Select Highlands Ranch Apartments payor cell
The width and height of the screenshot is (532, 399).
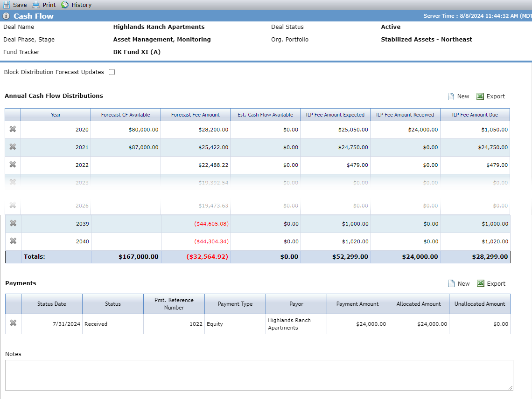[296, 324]
